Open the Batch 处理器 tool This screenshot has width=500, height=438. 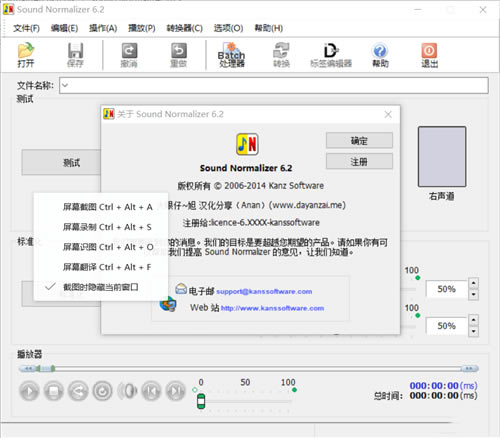(231, 55)
